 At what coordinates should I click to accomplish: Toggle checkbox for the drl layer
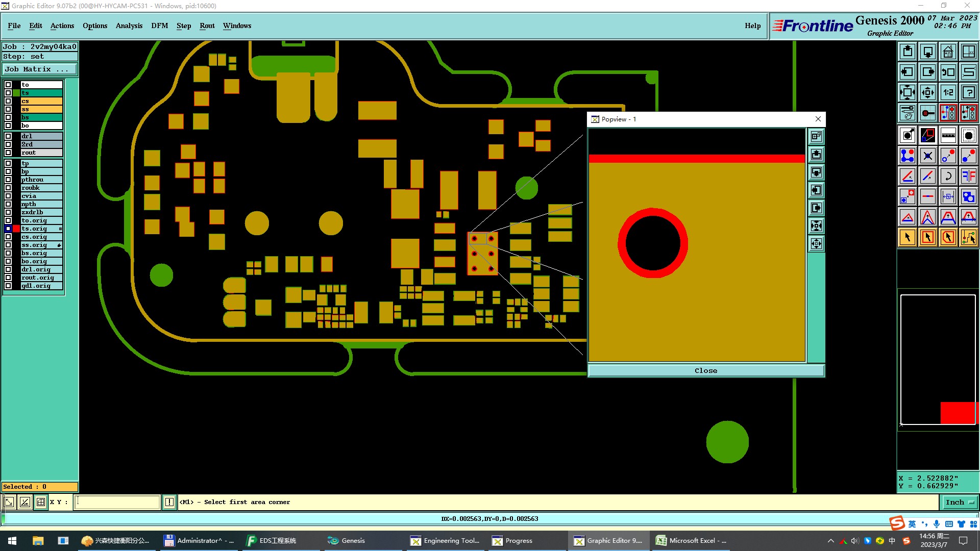pos(8,136)
